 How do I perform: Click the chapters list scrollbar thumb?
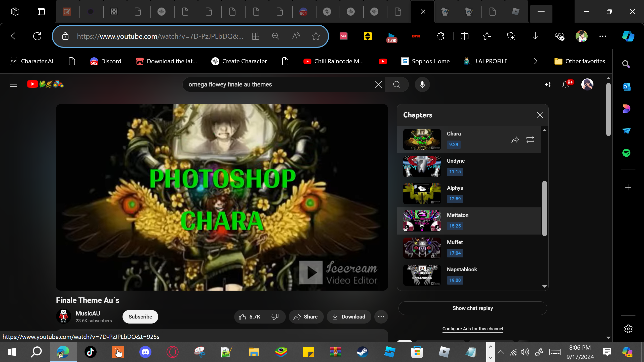[x=544, y=208]
